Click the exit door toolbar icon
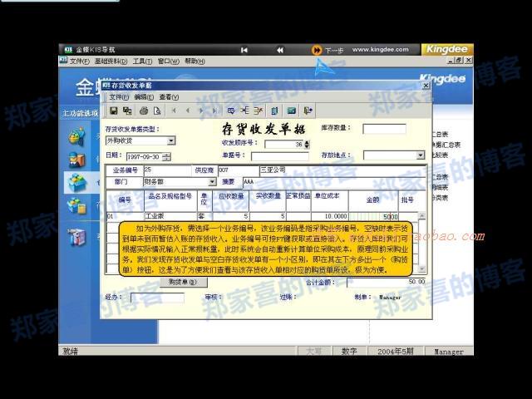The height and width of the screenshot is (399, 532). 308,111
